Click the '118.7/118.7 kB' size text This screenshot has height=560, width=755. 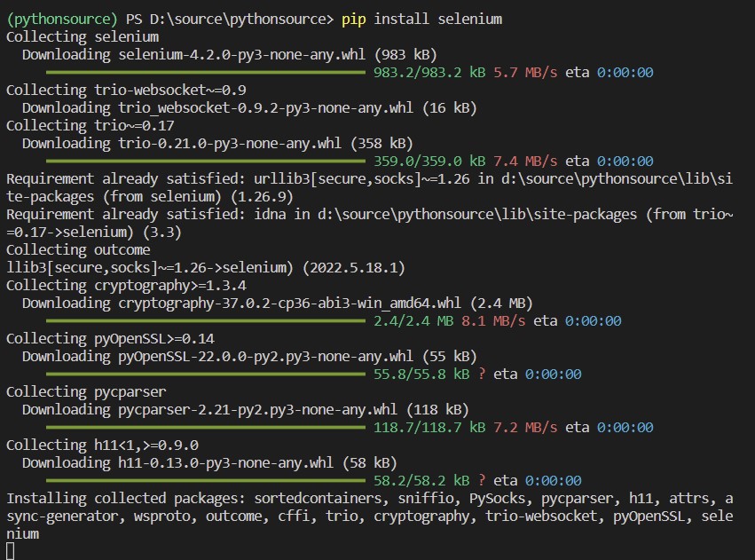[x=429, y=428]
